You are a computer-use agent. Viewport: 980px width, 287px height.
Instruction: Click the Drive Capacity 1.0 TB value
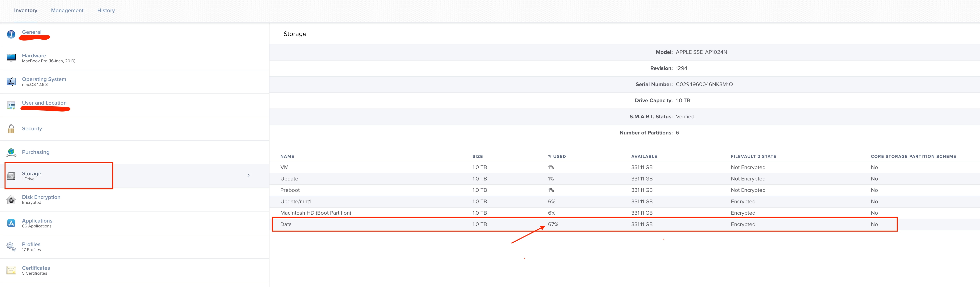(x=683, y=101)
